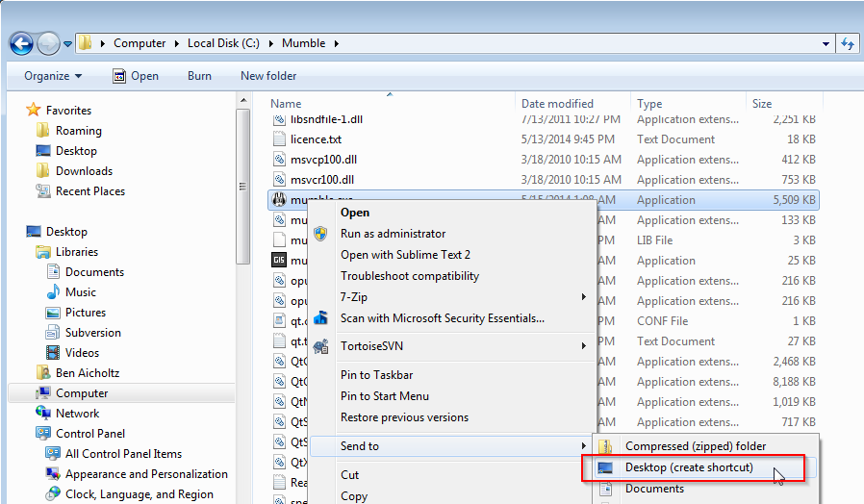Select licence.txt file
Viewport: 864px width, 504px height.
coord(316,139)
